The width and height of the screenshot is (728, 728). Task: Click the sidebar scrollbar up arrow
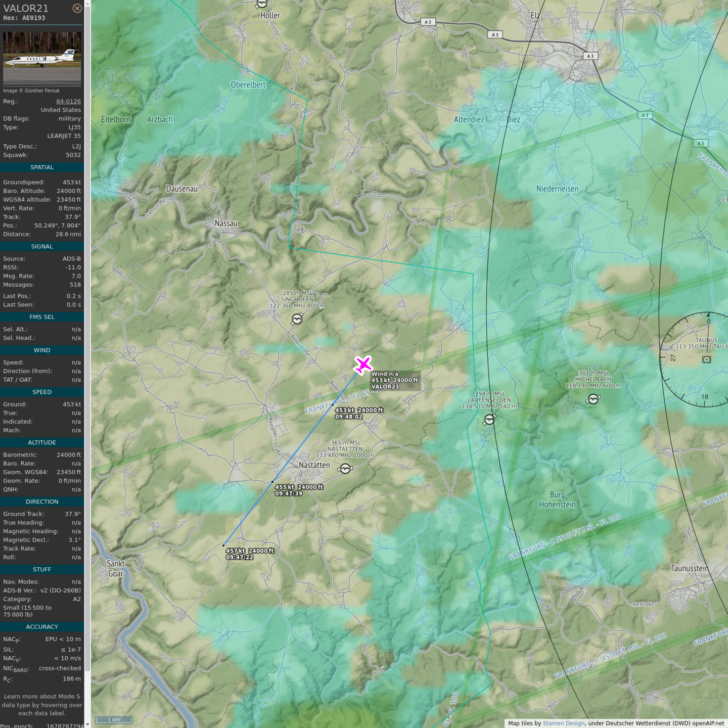click(87, 3)
